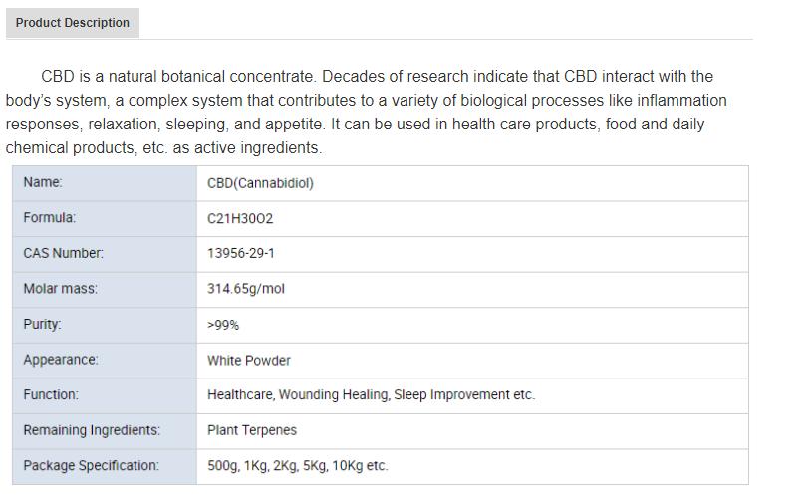The image size is (812, 504).
Task: Click the >99% purity value
Action: [223, 325]
